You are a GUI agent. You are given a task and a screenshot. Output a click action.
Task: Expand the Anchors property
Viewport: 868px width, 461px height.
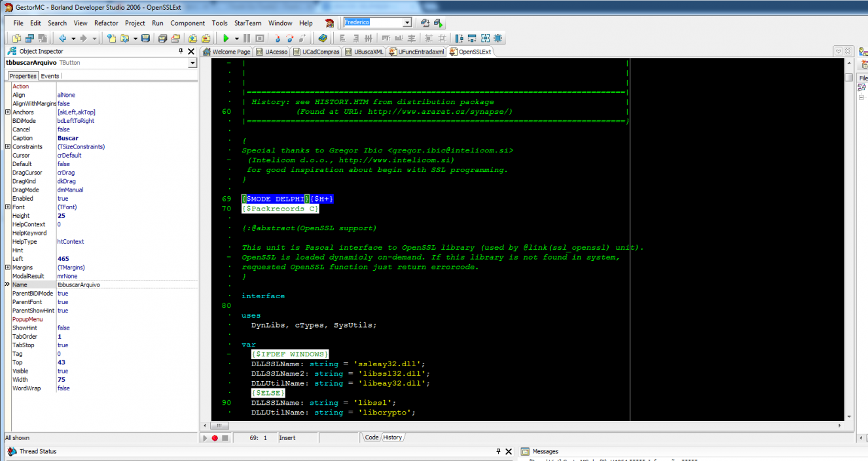click(8, 112)
